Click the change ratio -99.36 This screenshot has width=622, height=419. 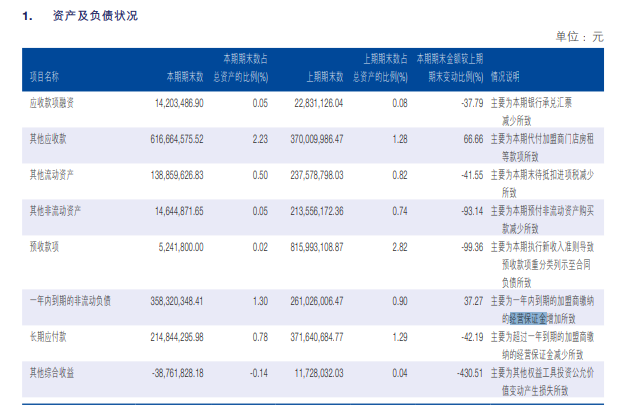point(472,247)
